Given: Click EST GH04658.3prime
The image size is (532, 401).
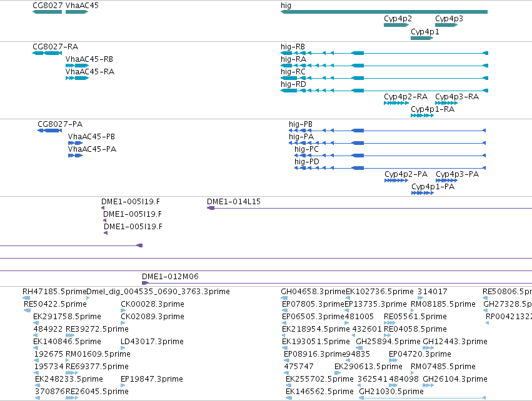Looking at the screenshot, I should click(x=284, y=298).
